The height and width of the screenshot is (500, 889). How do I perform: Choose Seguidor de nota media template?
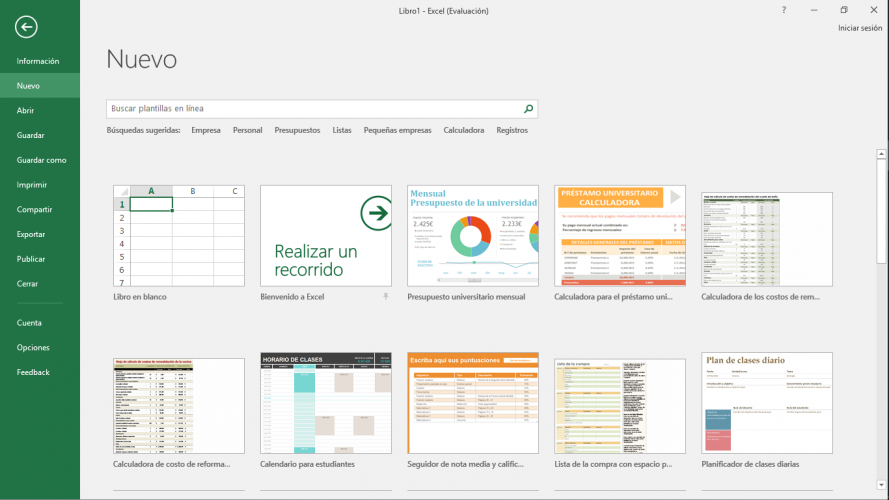coord(473,403)
